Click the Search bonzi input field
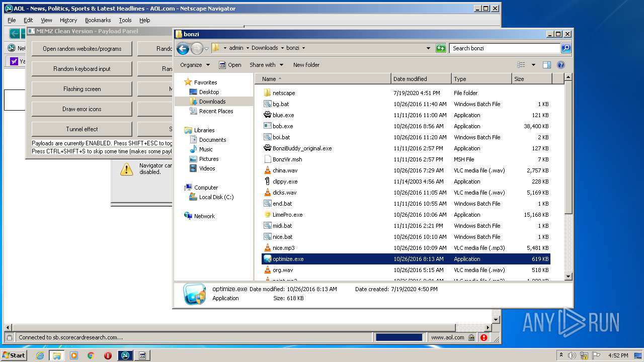Screen dimensions: 644x362 pos(505,48)
